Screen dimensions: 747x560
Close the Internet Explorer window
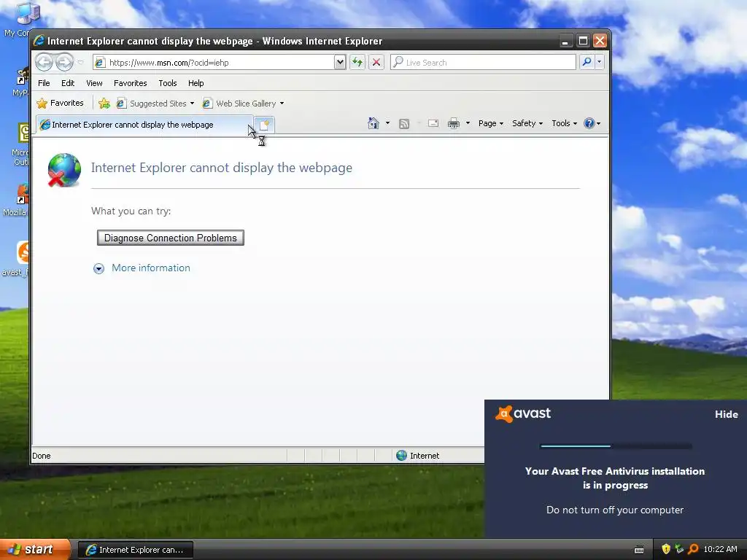[x=600, y=41]
